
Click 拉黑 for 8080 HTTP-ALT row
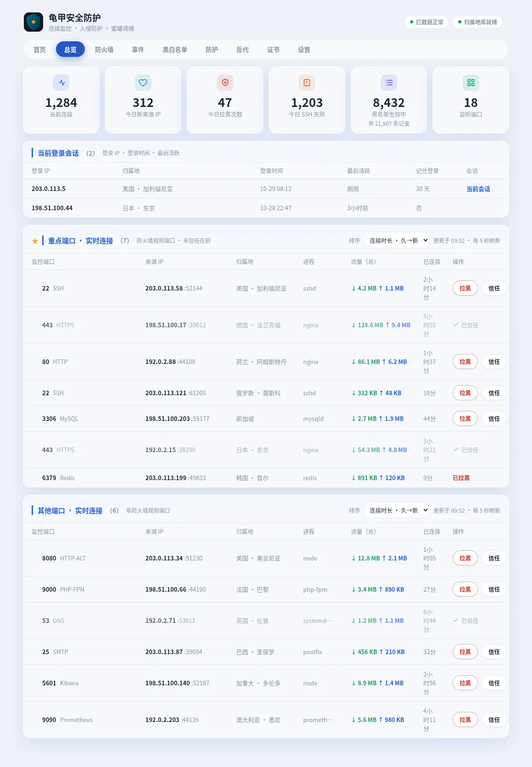pyautogui.click(x=465, y=558)
